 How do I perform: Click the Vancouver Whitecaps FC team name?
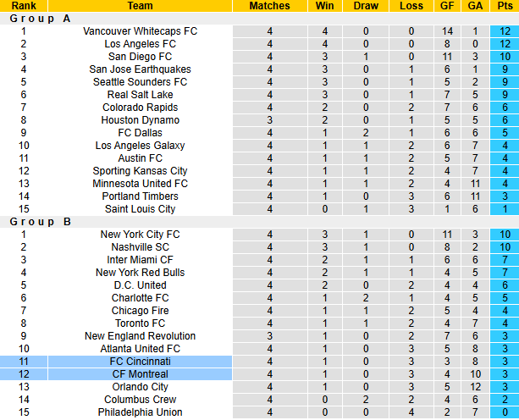[x=140, y=31]
